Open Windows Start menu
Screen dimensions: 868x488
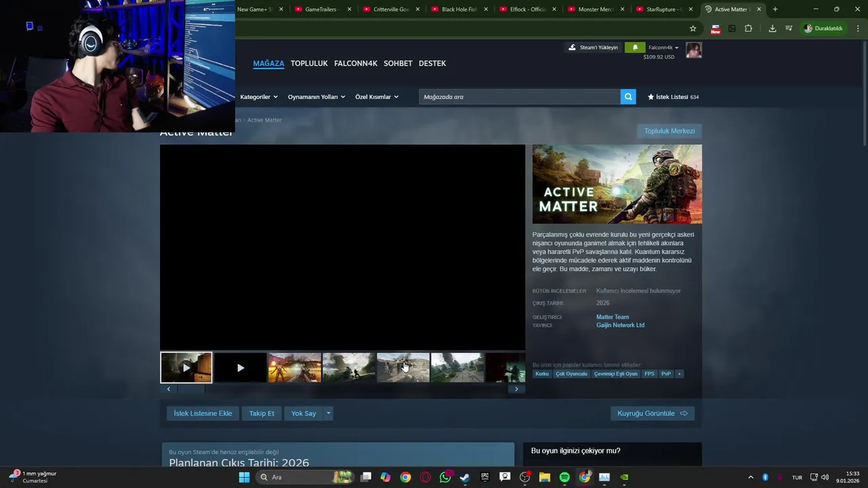[244, 477]
